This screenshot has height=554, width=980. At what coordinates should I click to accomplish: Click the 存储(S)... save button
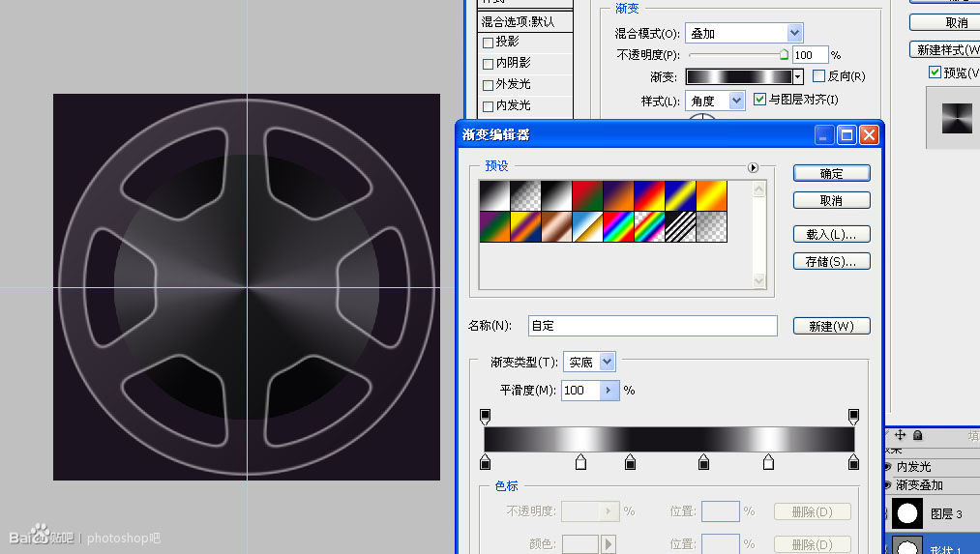[831, 261]
